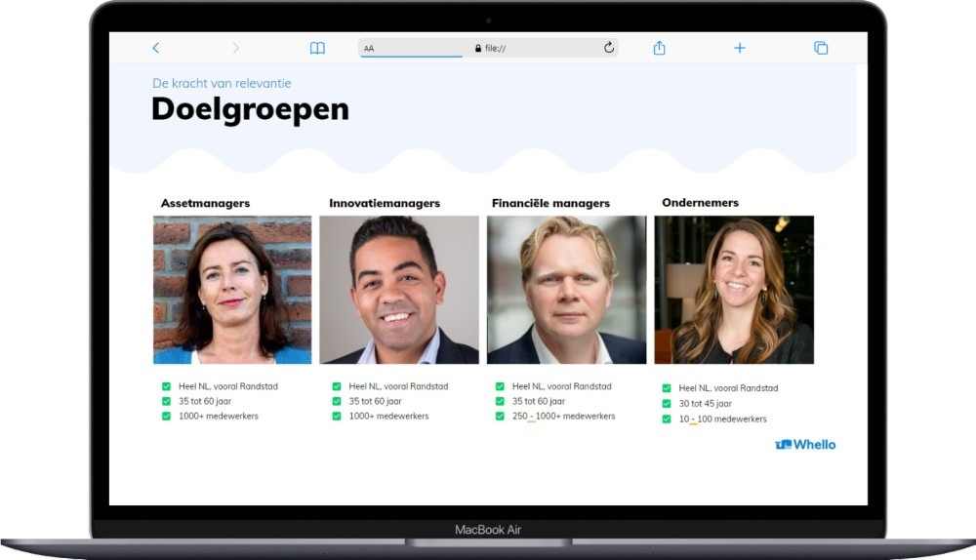
Task: Click Assetmanagers '35 tot 60 jaar' checkbox
Action: 166,401
